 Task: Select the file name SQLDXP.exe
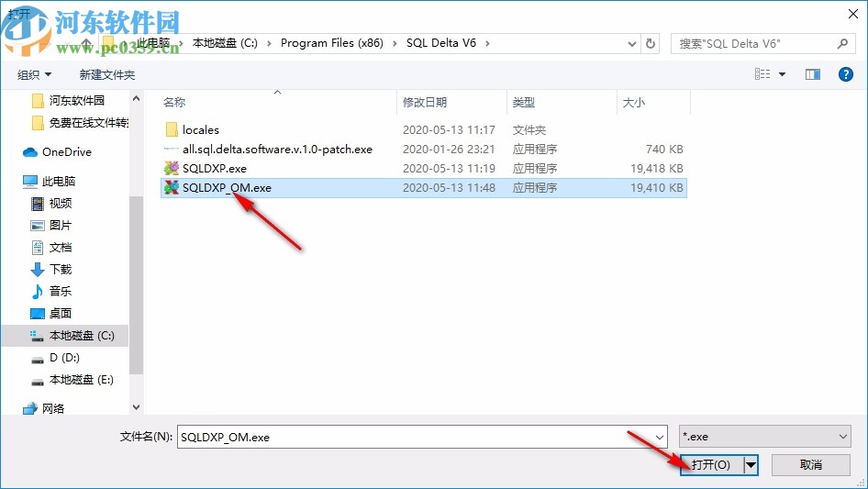pyautogui.click(x=215, y=169)
